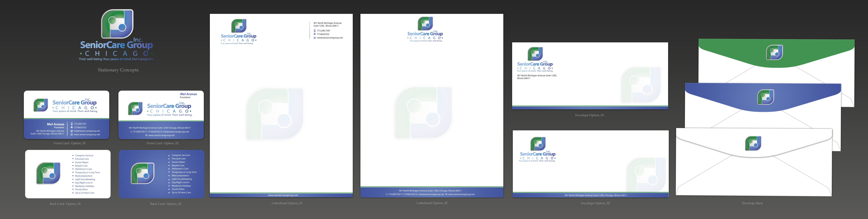Click the logo on the blue envelope flap
Image resolution: width=868 pixels, height=219 pixels.
tap(766, 97)
